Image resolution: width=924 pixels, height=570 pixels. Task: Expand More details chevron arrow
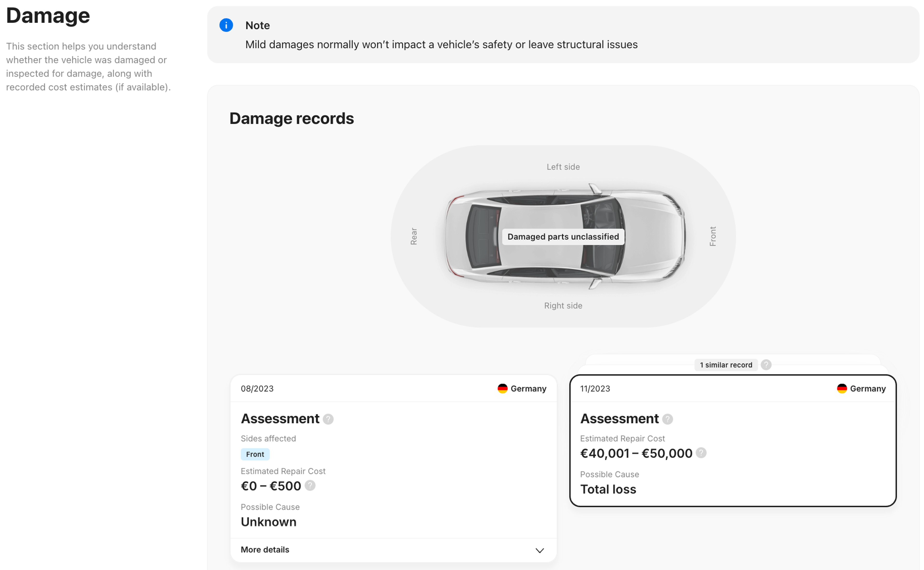539,550
